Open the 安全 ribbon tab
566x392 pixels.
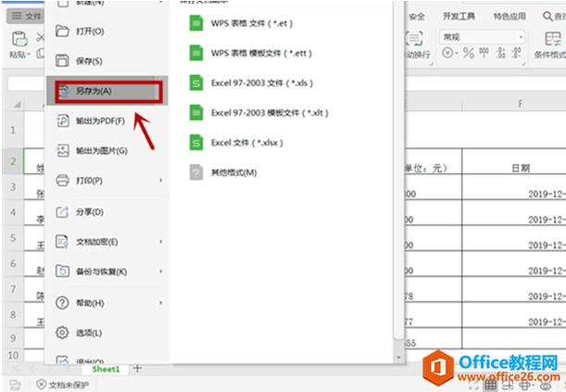point(417,17)
